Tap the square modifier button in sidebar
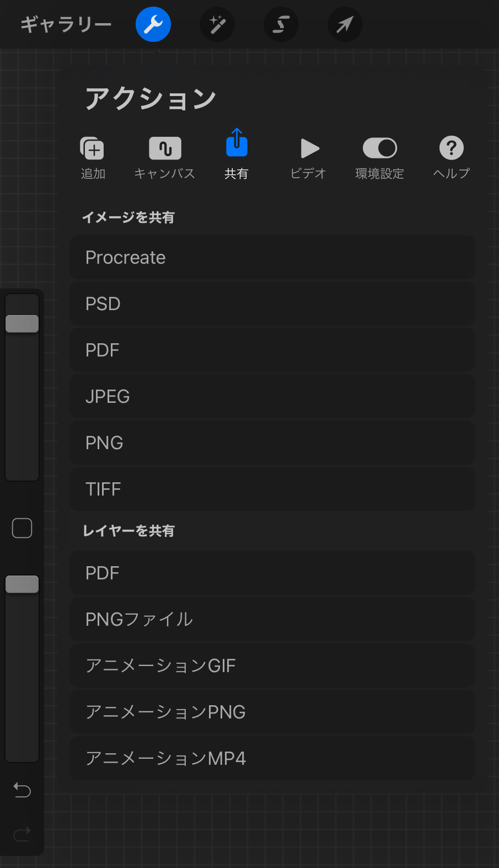Viewport: 499px width, 868px height. (22, 528)
